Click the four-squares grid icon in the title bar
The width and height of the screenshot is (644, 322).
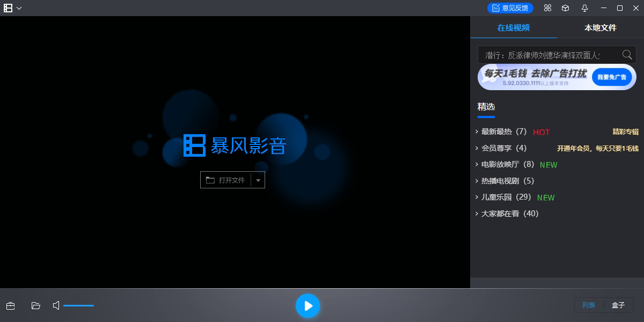click(547, 8)
